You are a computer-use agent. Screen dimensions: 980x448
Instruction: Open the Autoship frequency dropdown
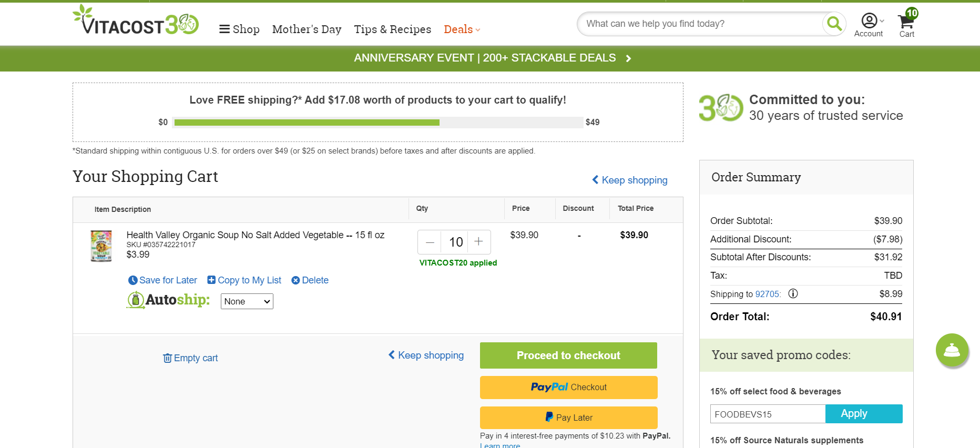click(247, 301)
